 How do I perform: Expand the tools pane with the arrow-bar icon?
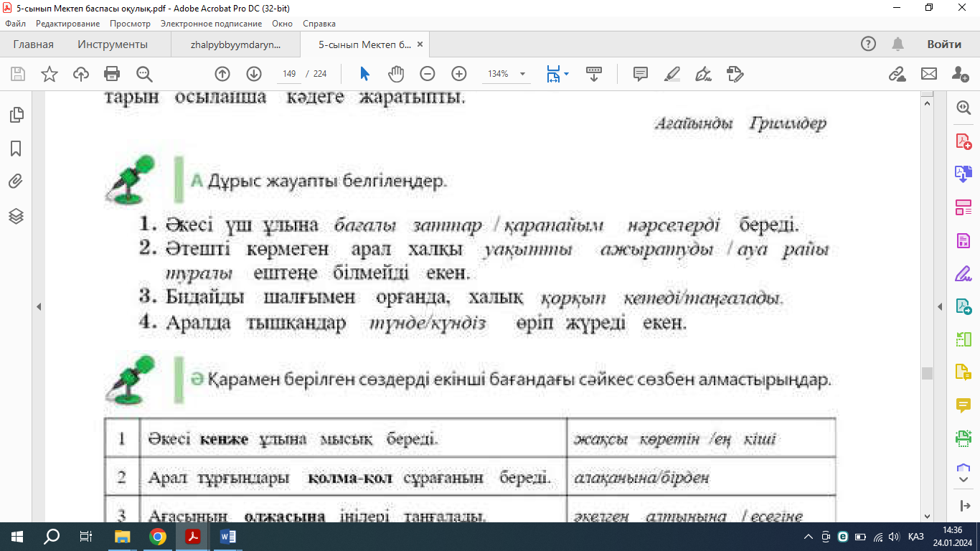click(x=963, y=505)
